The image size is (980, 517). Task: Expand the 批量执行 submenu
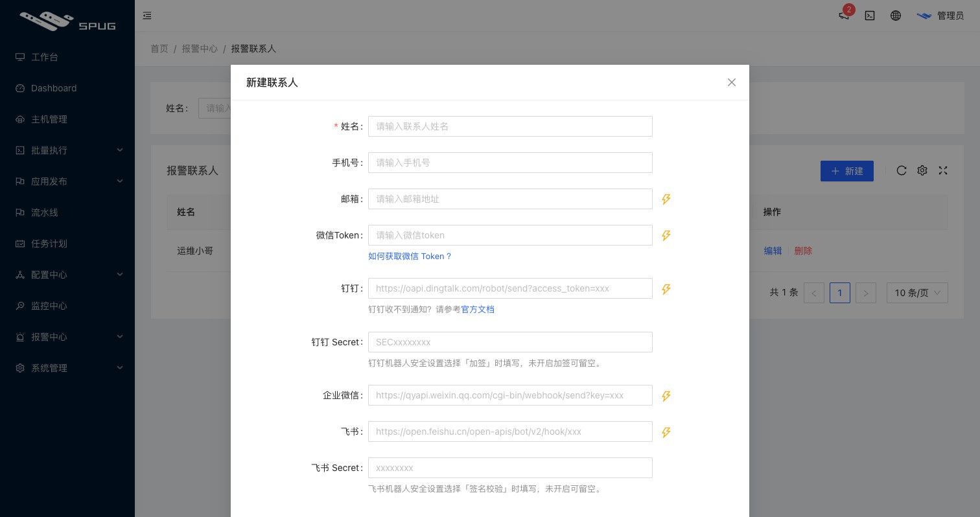tap(67, 150)
